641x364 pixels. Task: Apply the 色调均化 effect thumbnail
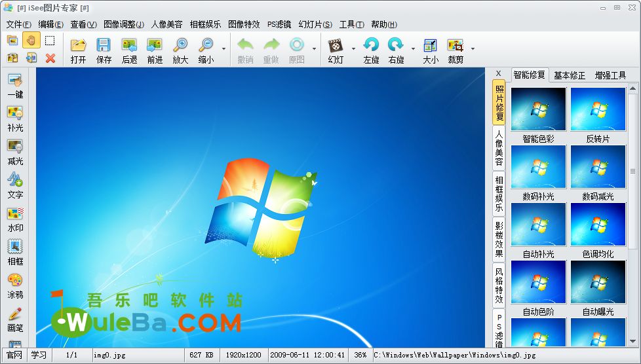pos(598,225)
